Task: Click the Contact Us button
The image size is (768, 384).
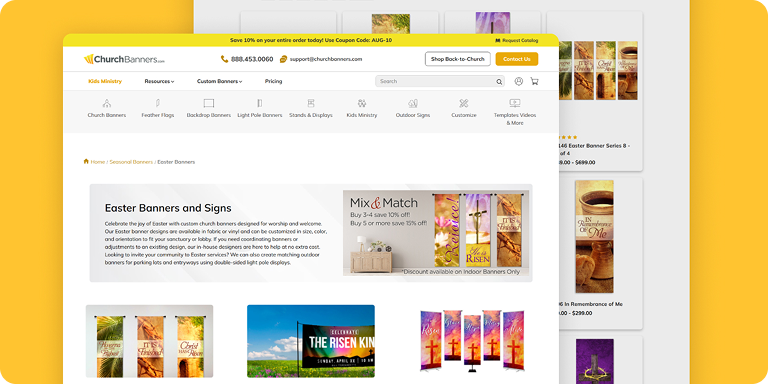Action: [517, 59]
